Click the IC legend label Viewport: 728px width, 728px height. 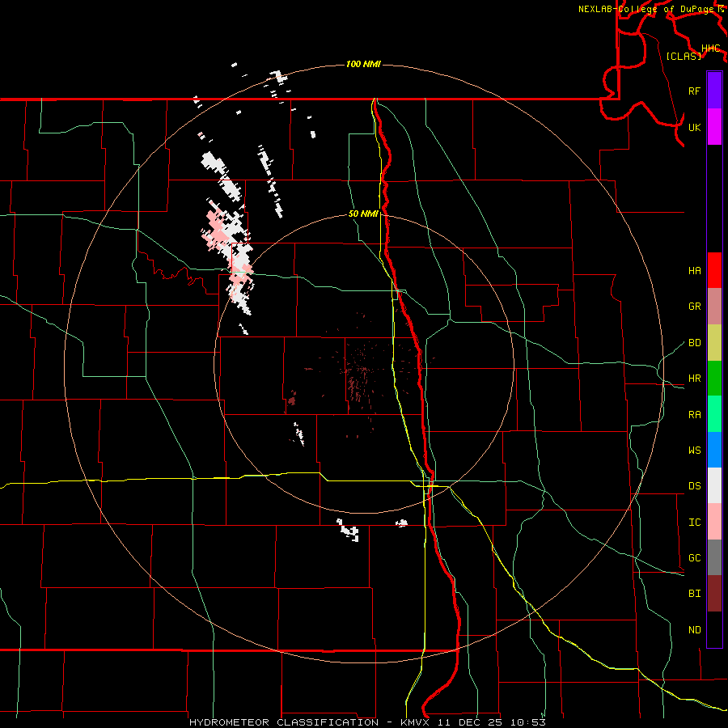[694, 523]
